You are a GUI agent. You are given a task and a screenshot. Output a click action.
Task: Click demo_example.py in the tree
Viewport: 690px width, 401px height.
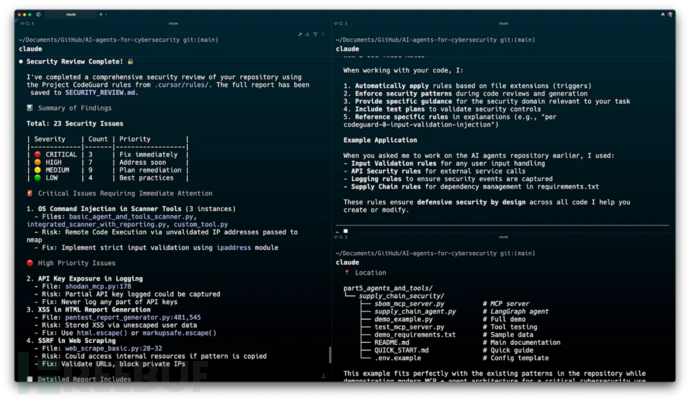(404, 319)
